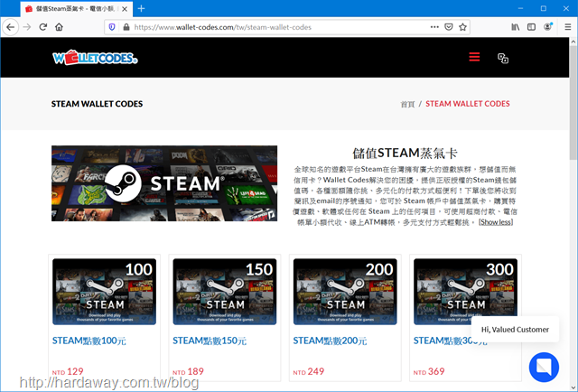Click the NTD 249 price

(309, 371)
